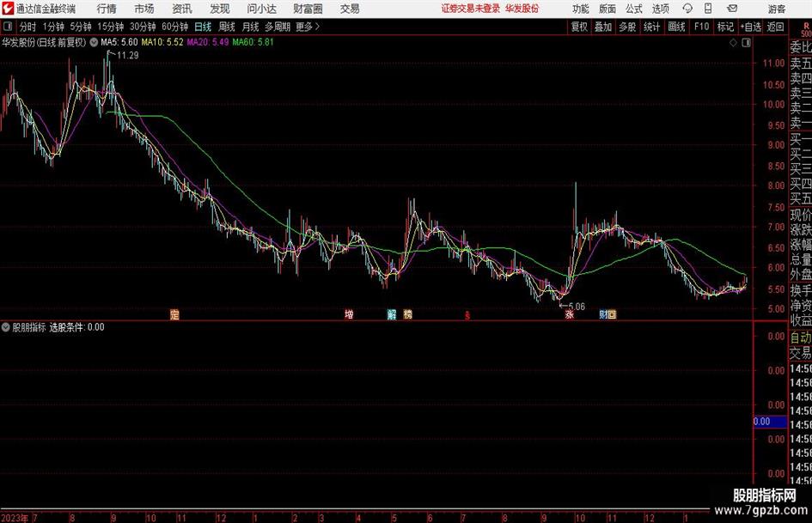Open the 行情 menu
Viewport: 812px width, 523px height.
click(x=107, y=9)
